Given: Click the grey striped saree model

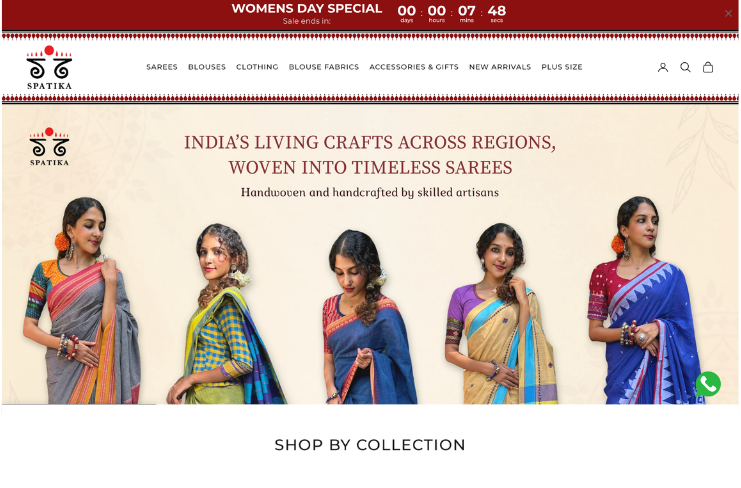Looking at the screenshot, I should 81,300.
